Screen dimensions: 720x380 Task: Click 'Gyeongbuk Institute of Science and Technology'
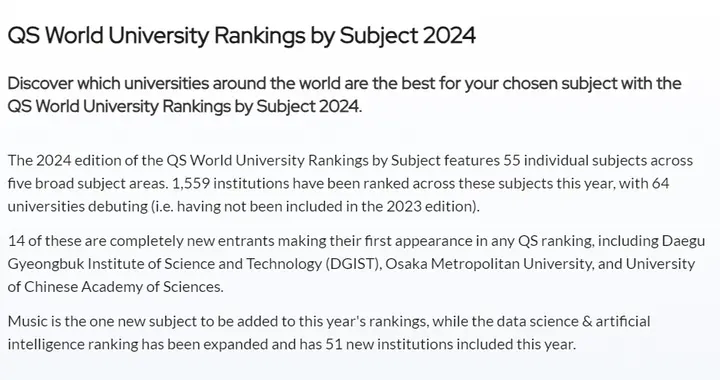tap(165, 264)
